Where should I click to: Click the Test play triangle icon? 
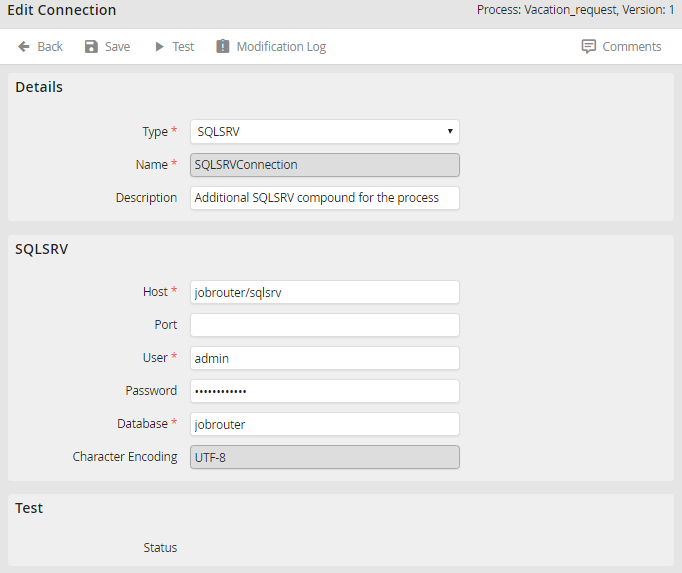[x=159, y=47]
